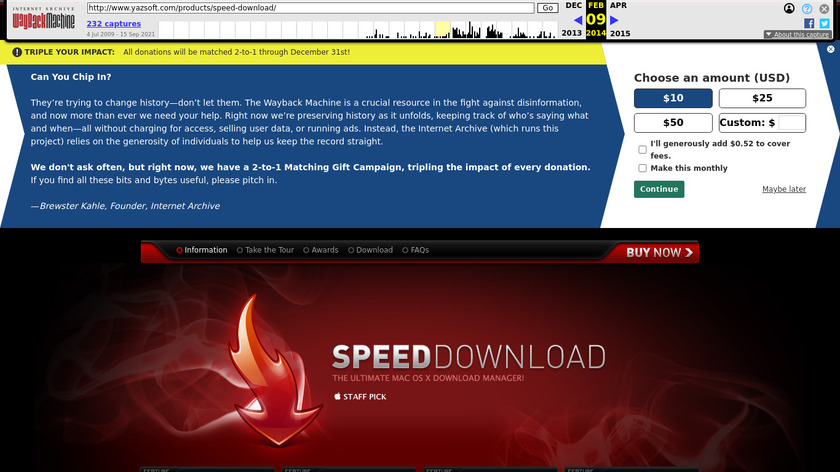Jump to DEC 2013 capture

(573, 5)
